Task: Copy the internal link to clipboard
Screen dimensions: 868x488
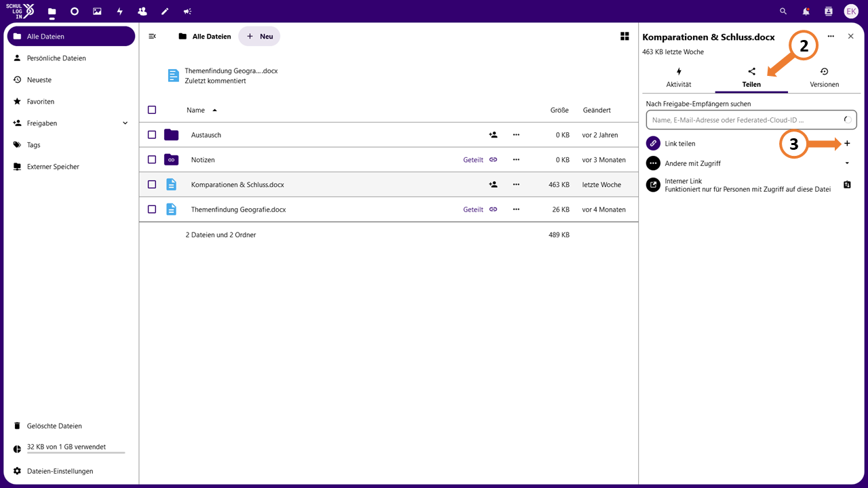Action: click(x=847, y=184)
